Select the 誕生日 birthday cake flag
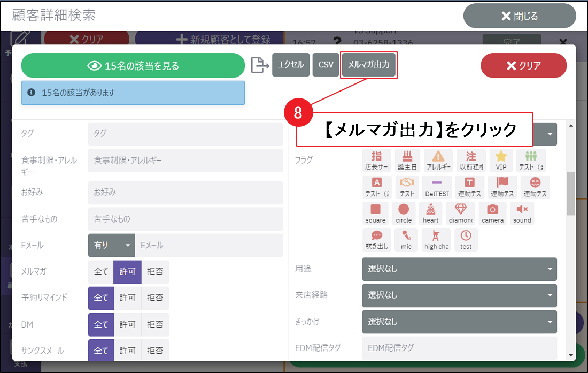 pyautogui.click(x=408, y=160)
